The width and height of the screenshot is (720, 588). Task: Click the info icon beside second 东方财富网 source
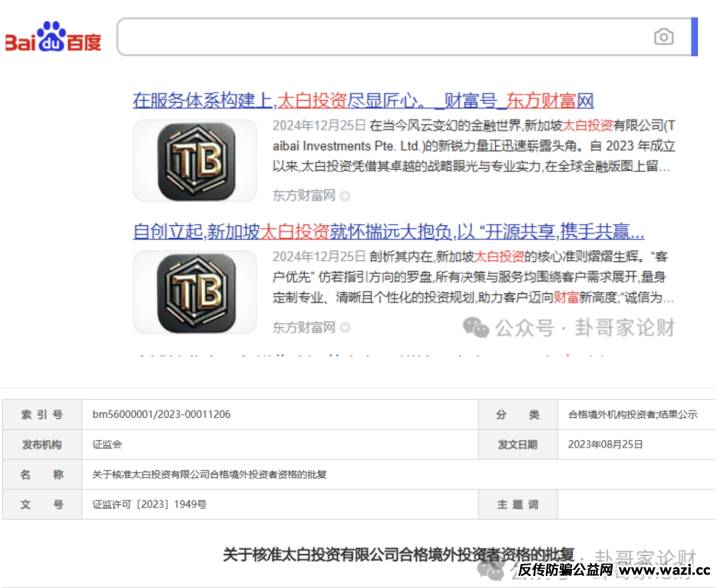click(345, 327)
